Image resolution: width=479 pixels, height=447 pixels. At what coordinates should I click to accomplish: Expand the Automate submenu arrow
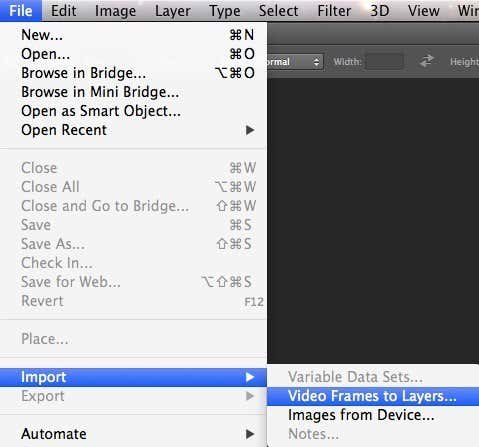tap(250, 434)
